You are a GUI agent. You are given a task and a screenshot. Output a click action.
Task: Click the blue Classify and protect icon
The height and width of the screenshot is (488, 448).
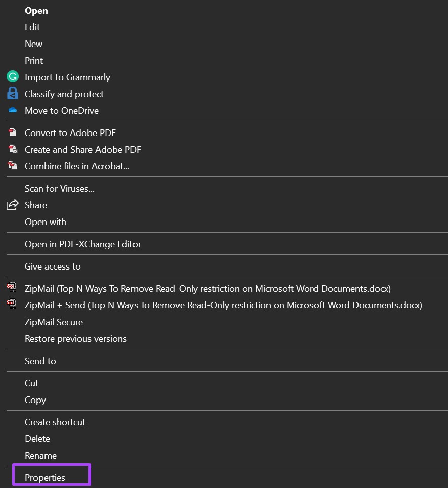coord(13,94)
